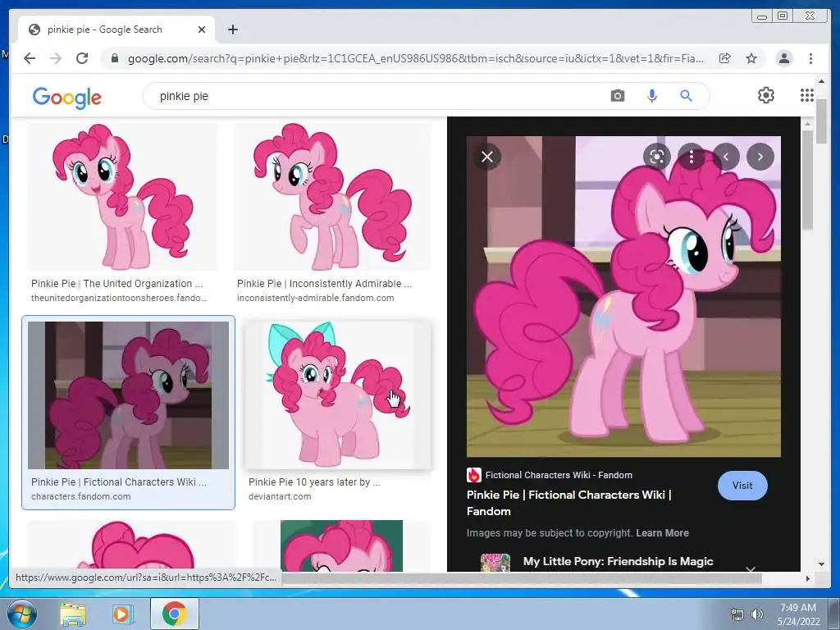The height and width of the screenshot is (630, 840).
Task: Open the Windows Start menu
Action: 21,614
